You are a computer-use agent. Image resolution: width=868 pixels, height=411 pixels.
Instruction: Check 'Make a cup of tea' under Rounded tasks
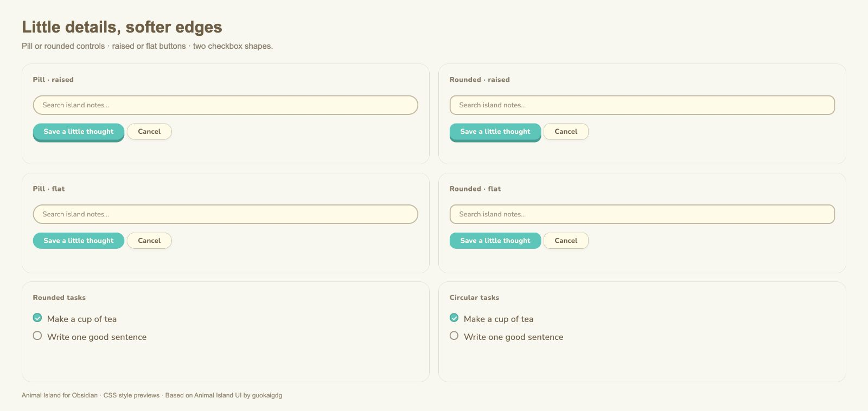(x=37, y=318)
